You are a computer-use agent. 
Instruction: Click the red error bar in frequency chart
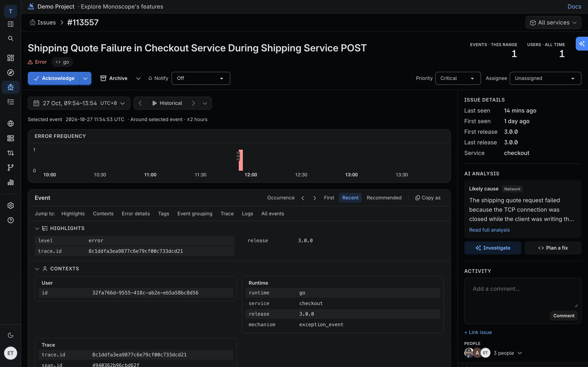[241, 160]
